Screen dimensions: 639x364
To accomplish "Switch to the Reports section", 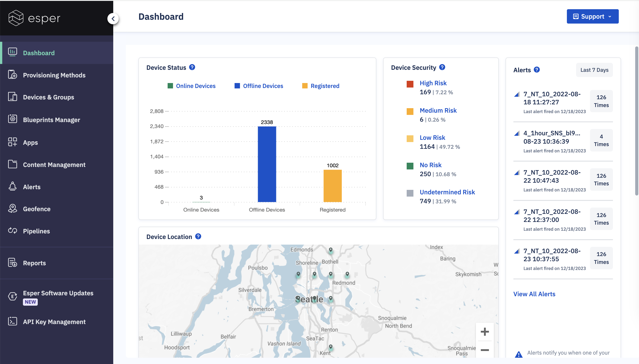I will pyautogui.click(x=34, y=263).
